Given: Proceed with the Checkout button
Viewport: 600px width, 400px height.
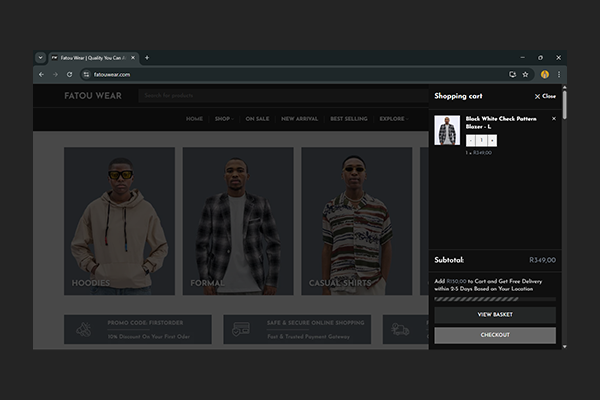Looking at the screenshot, I should (494, 335).
